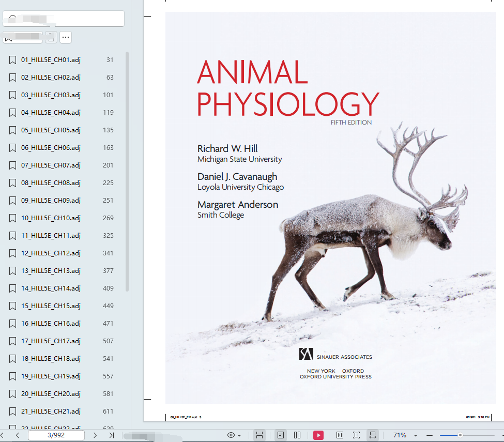
Task: Jump to bookmark 04_HILL5E_CH04.adj
Action: pos(51,113)
